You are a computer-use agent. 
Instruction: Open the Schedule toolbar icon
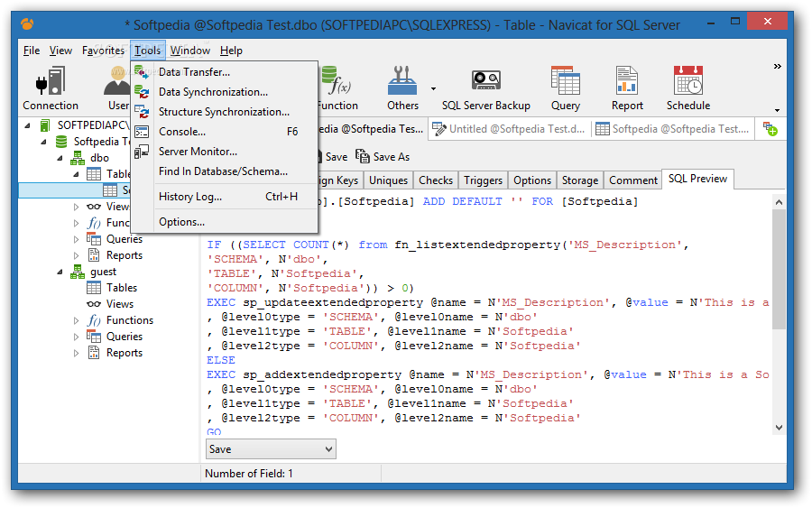687,88
